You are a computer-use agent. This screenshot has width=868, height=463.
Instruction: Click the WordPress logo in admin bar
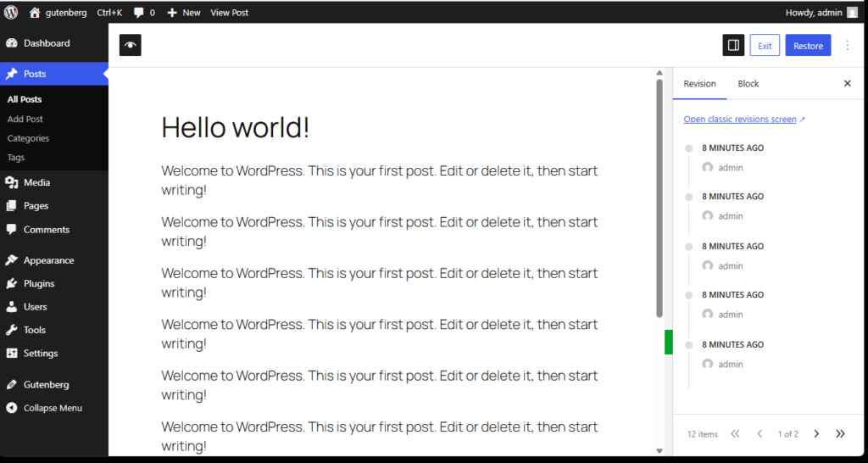[x=11, y=13]
